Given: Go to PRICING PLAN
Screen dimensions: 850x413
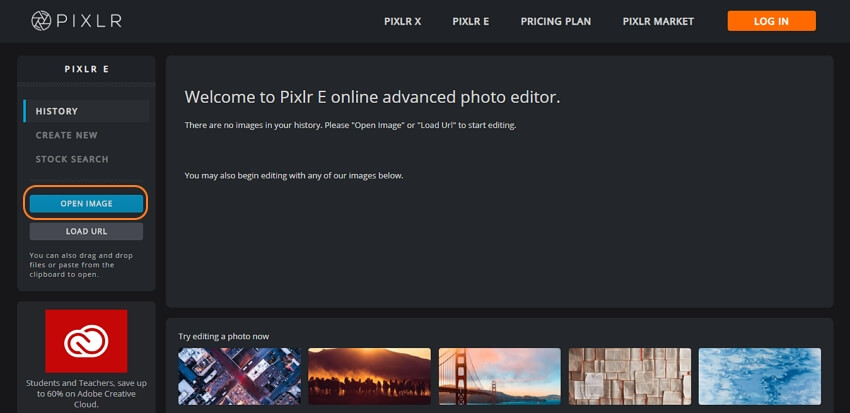Looking at the screenshot, I should (x=556, y=22).
